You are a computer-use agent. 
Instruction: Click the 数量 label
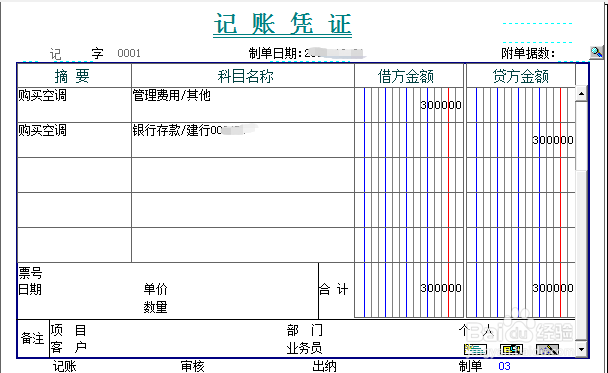[x=155, y=307]
